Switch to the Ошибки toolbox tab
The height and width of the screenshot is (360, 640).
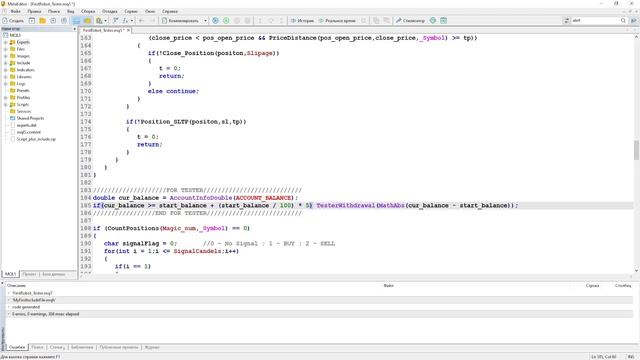point(17,347)
